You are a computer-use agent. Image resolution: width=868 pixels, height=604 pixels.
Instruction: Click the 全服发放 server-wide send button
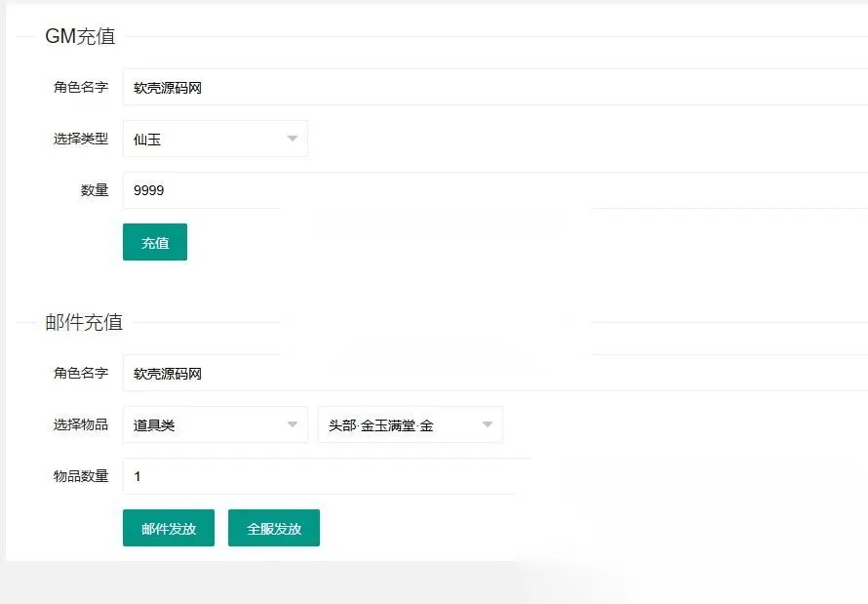pyautogui.click(x=273, y=528)
